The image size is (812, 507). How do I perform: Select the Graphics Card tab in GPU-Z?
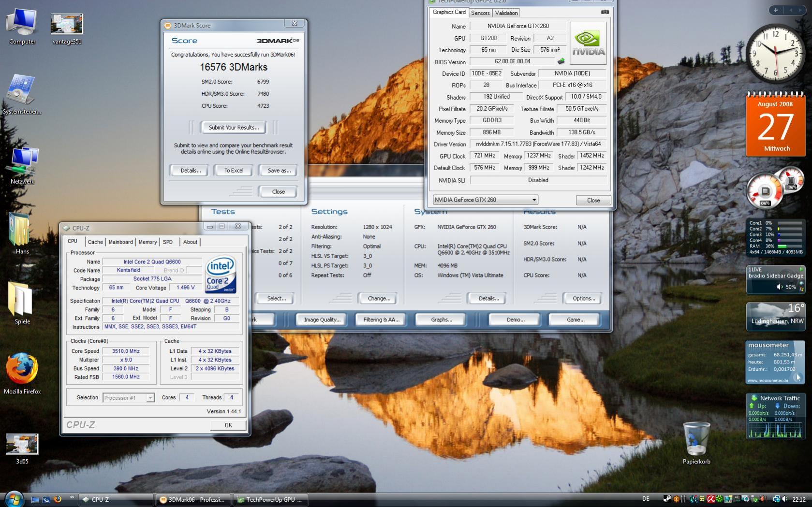(449, 12)
